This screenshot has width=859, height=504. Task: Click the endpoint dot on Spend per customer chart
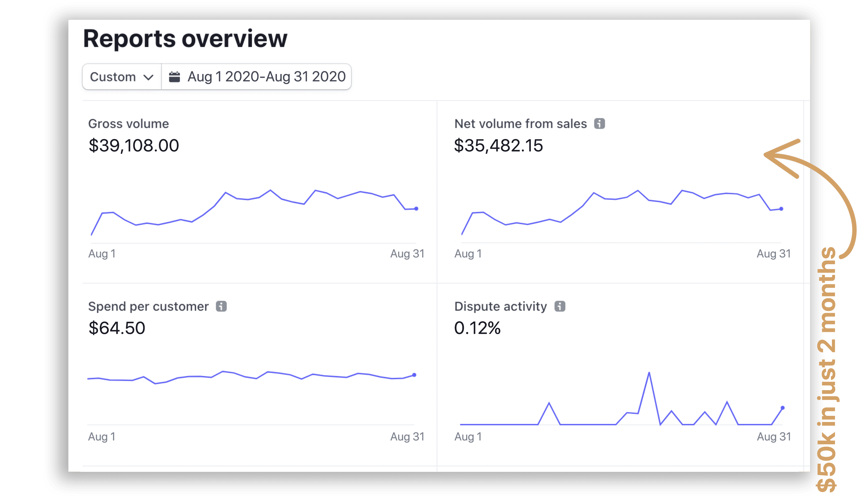(414, 375)
